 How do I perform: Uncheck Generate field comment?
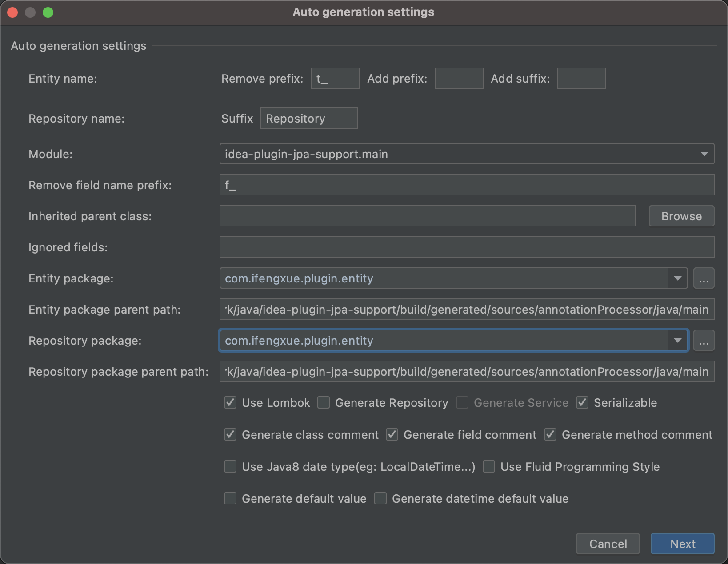coord(392,435)
